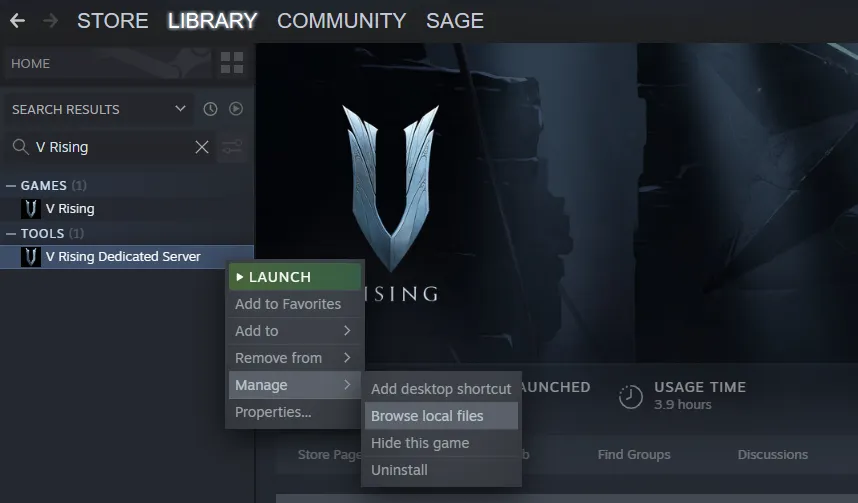Go back with the left arrow
Screen dimensions: 858x503
[x=18, y=21]
